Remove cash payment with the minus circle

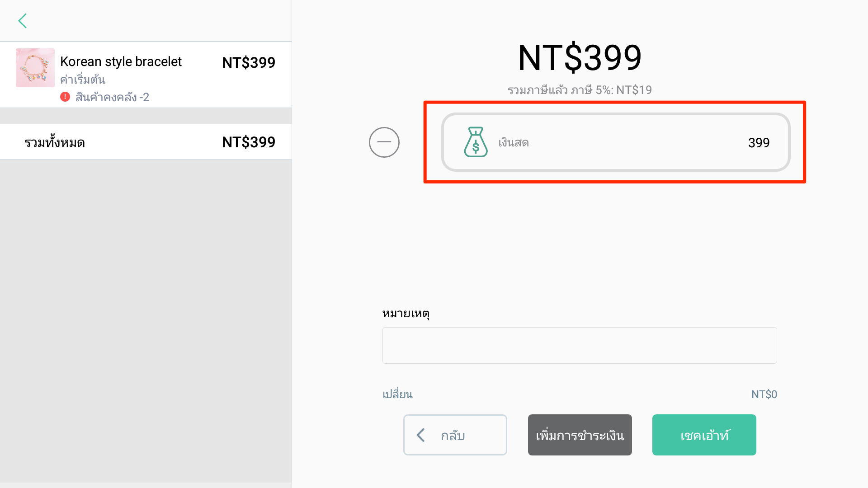coord(384,142)
